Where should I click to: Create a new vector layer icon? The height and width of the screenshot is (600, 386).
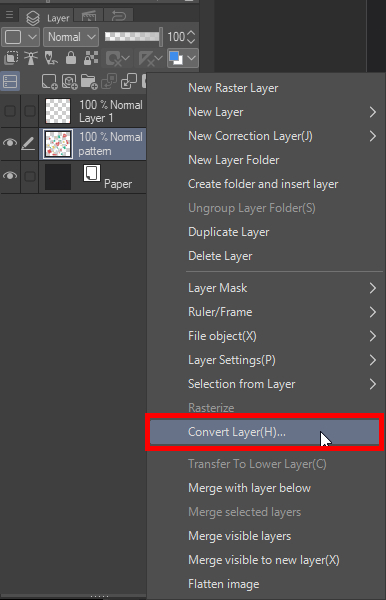coord(70,82)
